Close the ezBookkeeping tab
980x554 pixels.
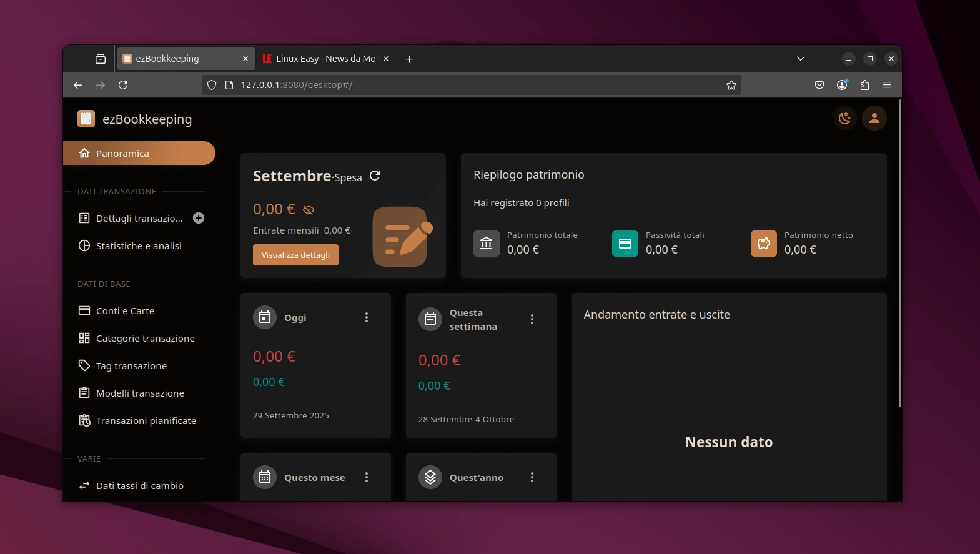245,59
